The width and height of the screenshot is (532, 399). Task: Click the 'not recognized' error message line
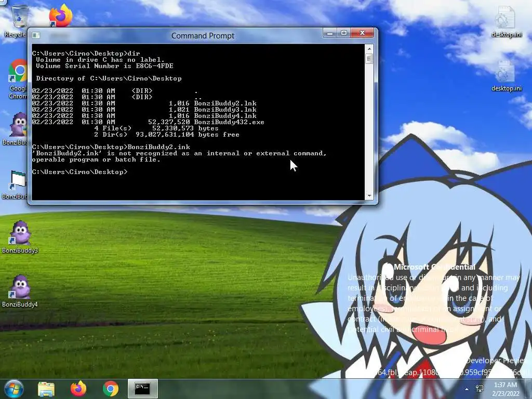coord(179,153)
